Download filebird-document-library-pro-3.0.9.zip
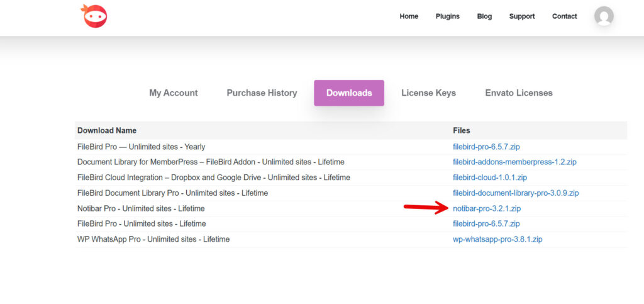 point(516,193)
